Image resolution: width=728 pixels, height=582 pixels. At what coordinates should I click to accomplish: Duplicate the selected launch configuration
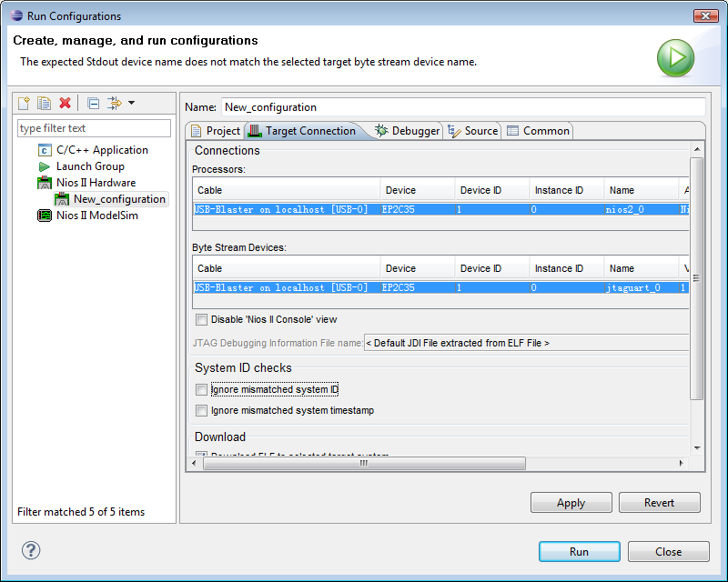tap(44, 103)
